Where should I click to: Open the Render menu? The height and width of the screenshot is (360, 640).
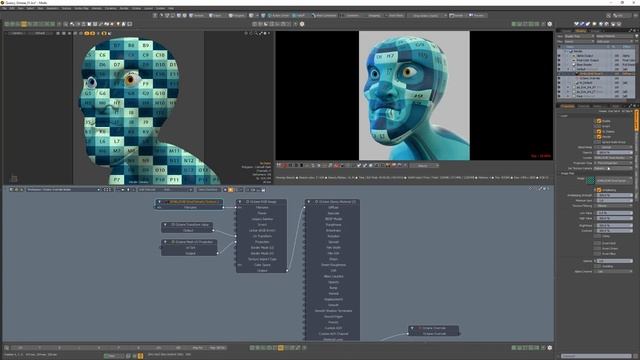(124, 8)
